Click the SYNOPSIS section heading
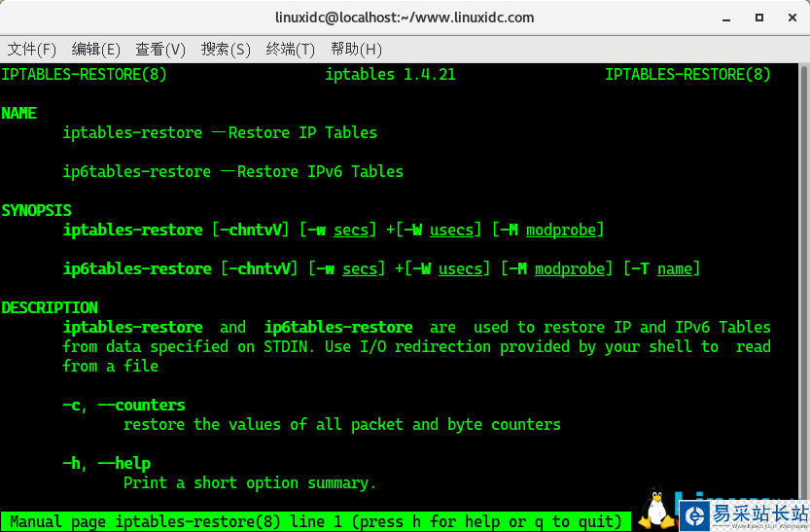Screen dimensions: 810x532 point(36,211)
